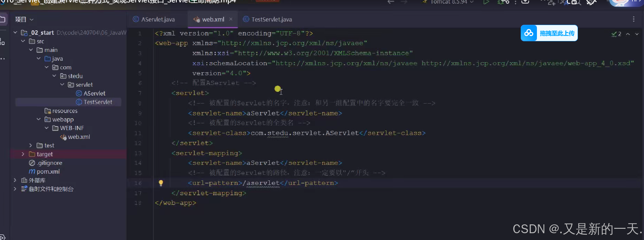Click the scratches icon beside 临时文件和控制台
Image resolution: width=644 pixels, height=240 pixels.
(x=24, y=189)
